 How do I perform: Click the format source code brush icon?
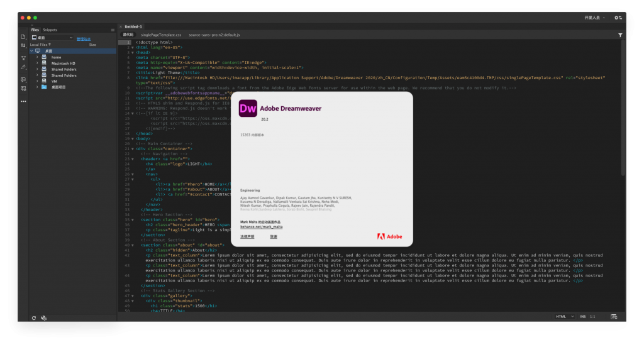[23, 67]
